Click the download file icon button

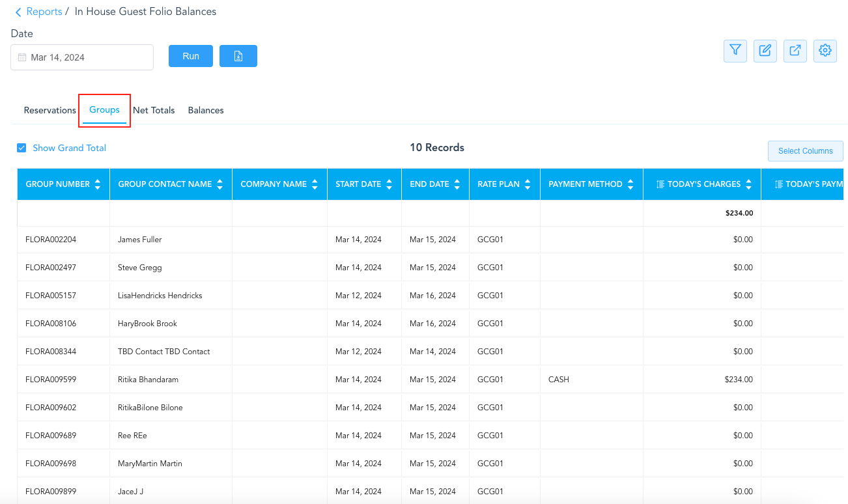pyautogui.click(x=238, y=56)
